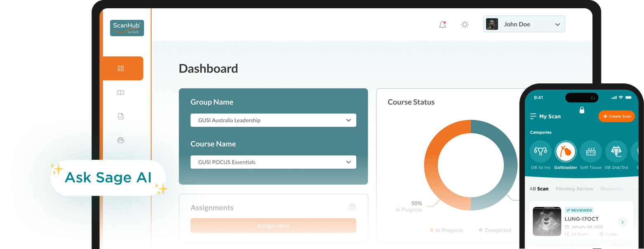Expand the GUSI Australia Leadership dropdown
This screenshot has width=644, height=249.
pyautogui.click(x=273, y=121)
